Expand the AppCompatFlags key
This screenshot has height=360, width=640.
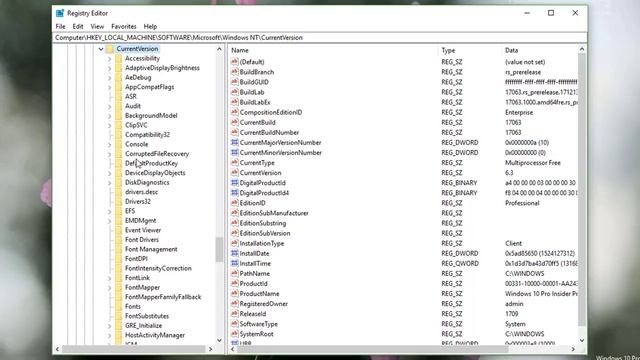point(109,87)
